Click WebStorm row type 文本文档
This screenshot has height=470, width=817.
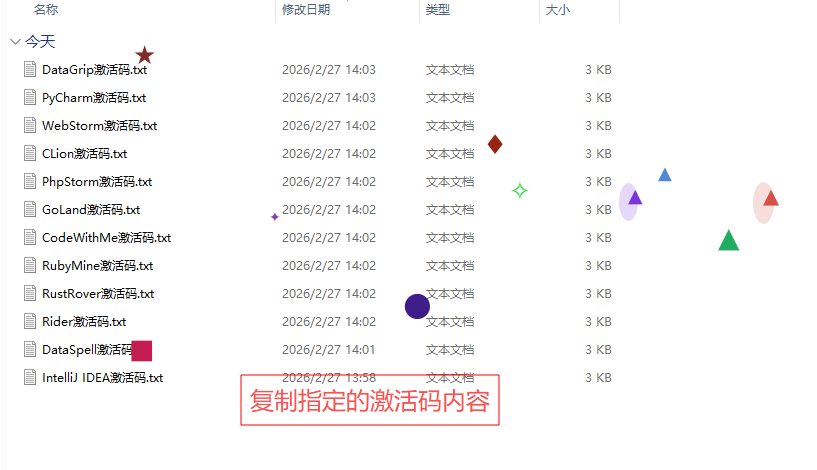(x=450, y=126)
